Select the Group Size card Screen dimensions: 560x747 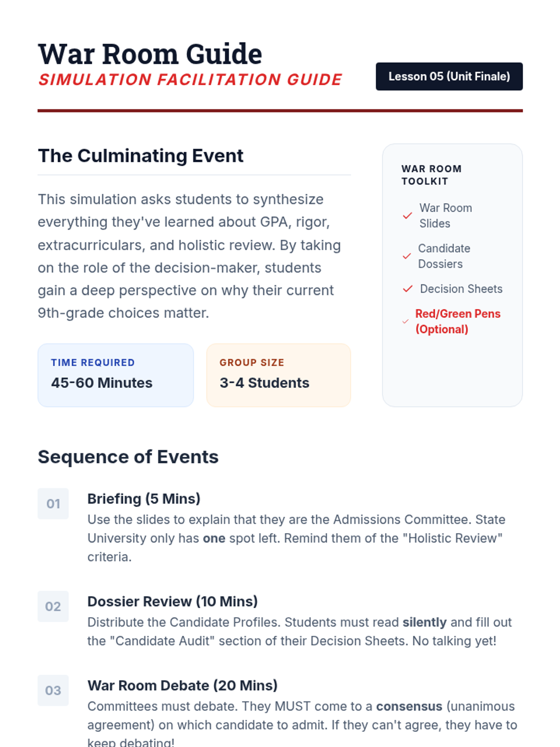click(x=279, y=375)
